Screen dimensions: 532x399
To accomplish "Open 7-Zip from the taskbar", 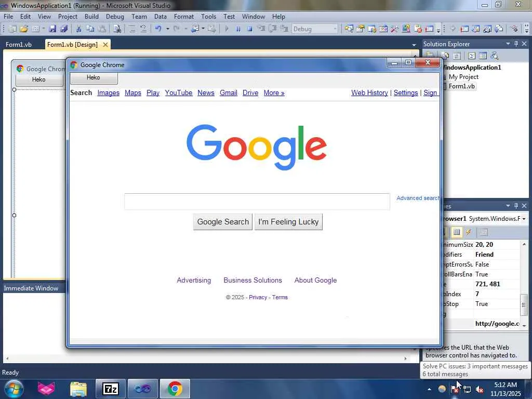I will point(111,389).
